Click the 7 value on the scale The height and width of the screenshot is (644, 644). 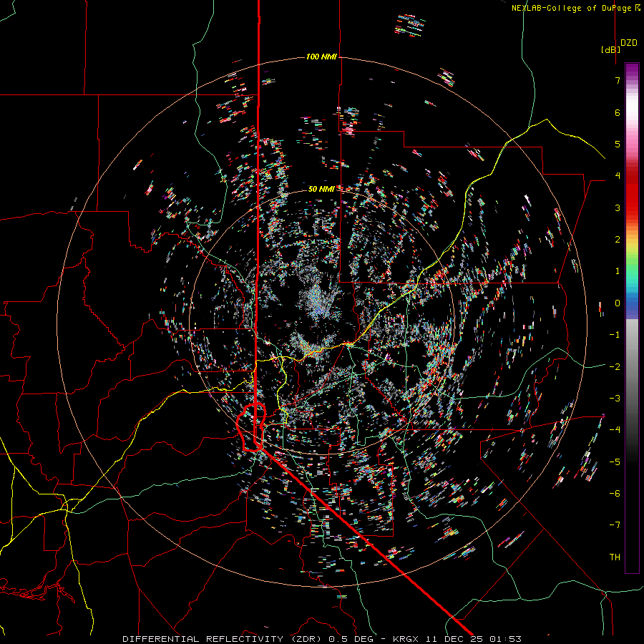point(618,80)
